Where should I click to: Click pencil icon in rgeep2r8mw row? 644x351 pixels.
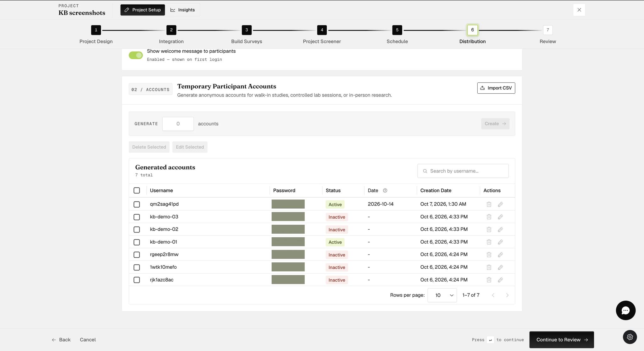coord(500,255)
